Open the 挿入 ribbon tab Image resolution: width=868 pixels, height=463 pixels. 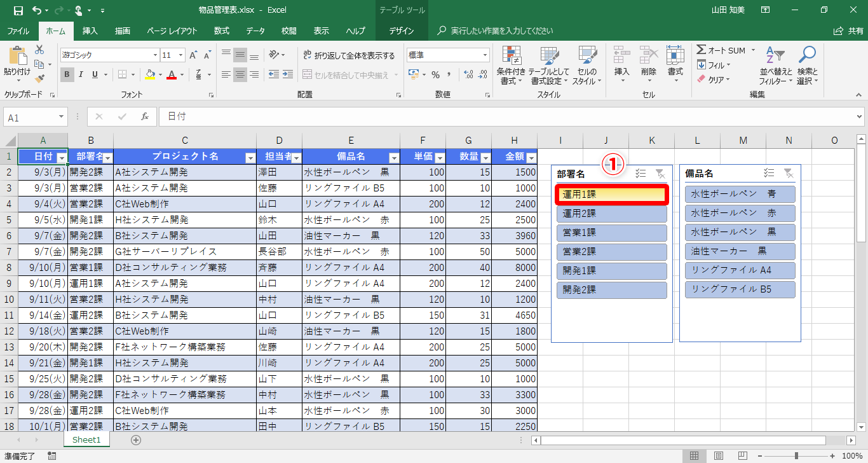click(x=90, y=31)
